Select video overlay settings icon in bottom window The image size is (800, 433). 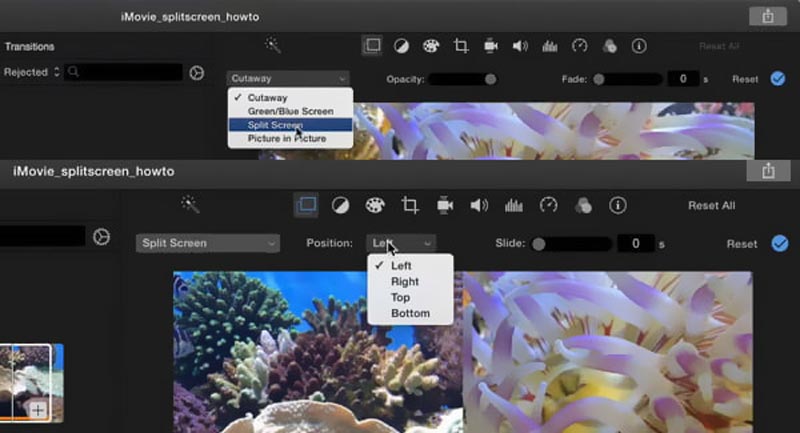click(306, 205)
